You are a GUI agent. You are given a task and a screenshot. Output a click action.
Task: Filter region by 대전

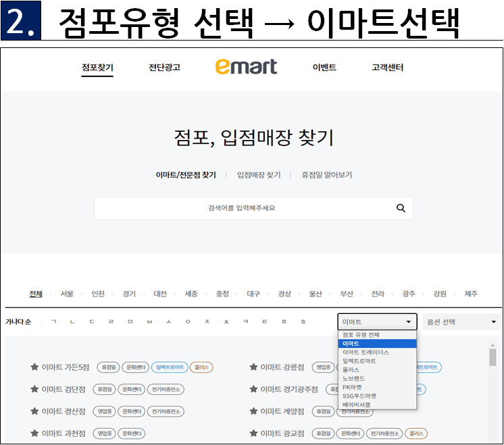point(160,294)
